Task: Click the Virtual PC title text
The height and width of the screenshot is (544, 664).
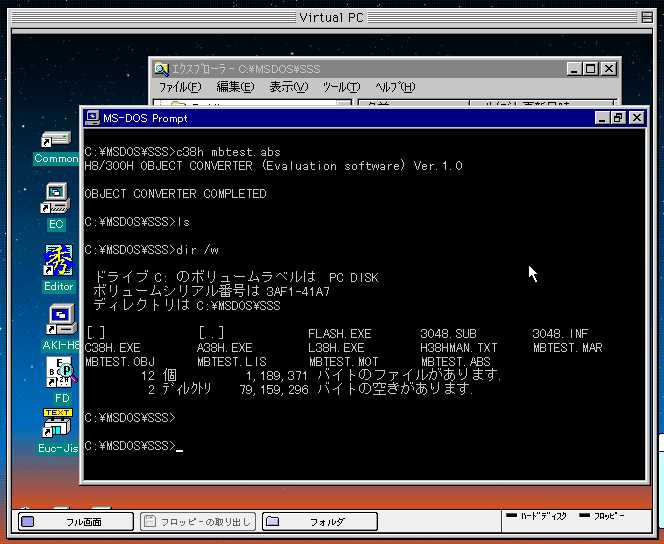Action: (331, 17)
